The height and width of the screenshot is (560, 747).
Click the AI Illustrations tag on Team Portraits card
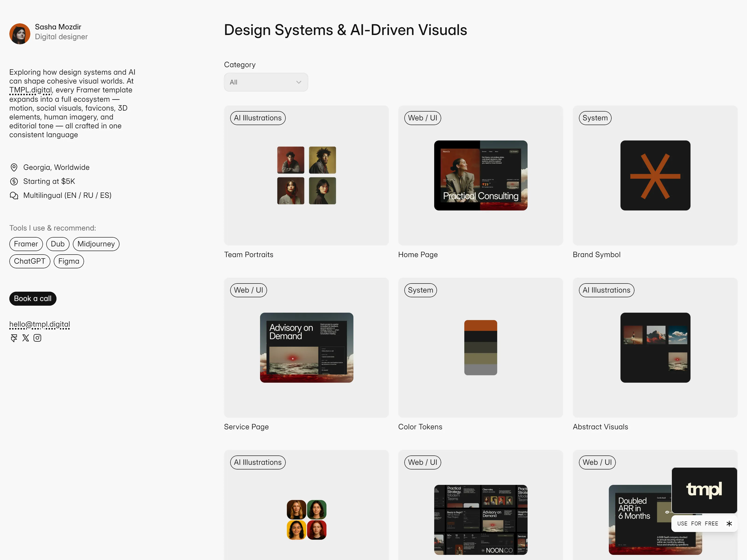pos(258,118)
